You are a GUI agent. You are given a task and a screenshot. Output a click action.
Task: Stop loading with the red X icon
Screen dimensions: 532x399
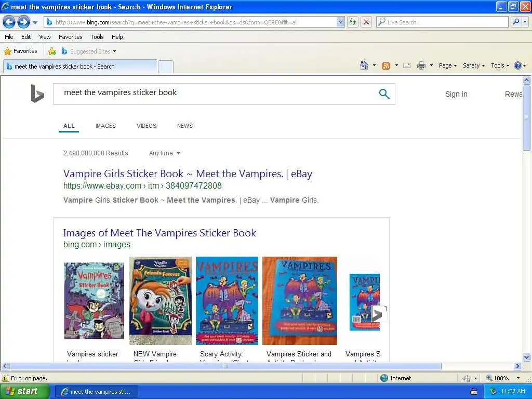366,22
